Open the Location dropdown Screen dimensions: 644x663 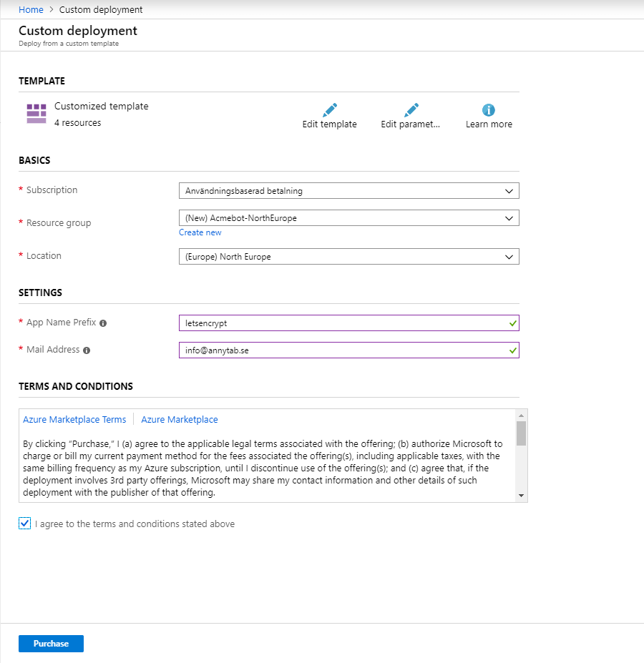coord(348,257)
